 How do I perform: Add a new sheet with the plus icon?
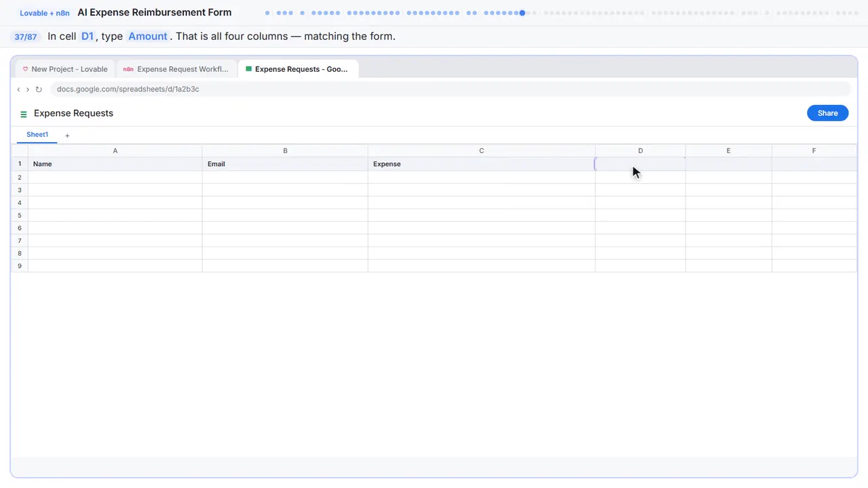point(67,136)
